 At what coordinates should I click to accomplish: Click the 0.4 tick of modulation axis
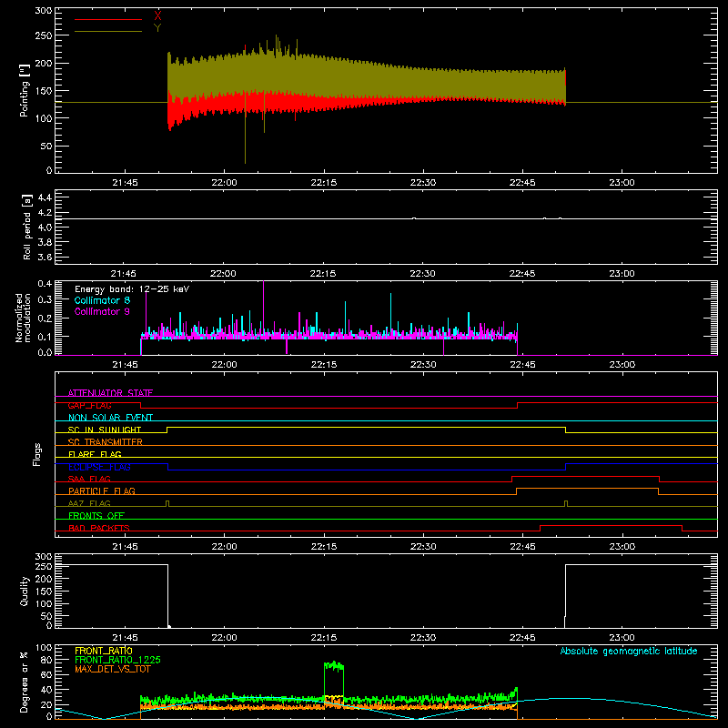[45, 284]
